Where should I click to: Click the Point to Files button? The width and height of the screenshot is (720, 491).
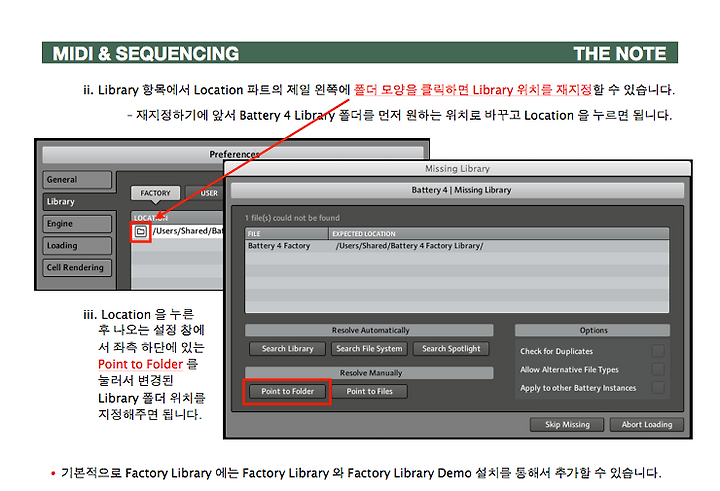pos(369,391)
